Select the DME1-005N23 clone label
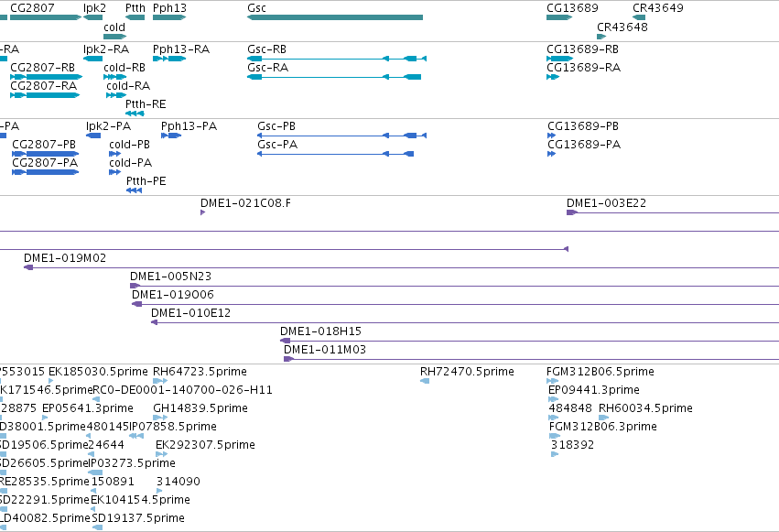Screen dimensions: 779x532 click(171, 277)
